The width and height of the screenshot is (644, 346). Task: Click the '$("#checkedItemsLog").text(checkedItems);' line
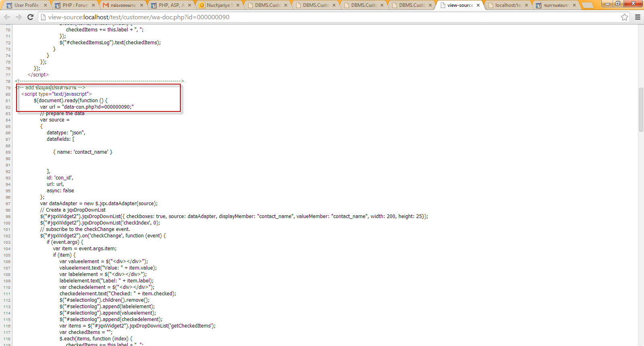click(110, 43)
